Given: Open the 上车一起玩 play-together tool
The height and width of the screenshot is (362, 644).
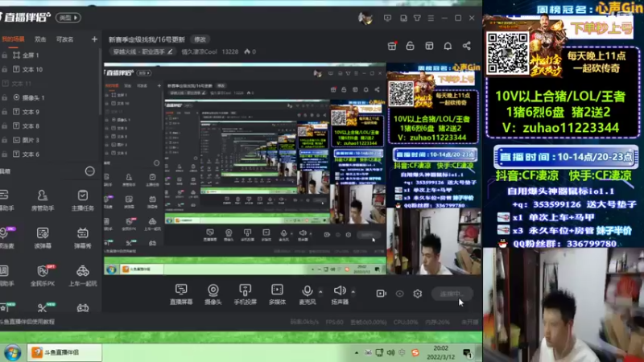Looking at the screenshot, I should (x=83, y=275).
